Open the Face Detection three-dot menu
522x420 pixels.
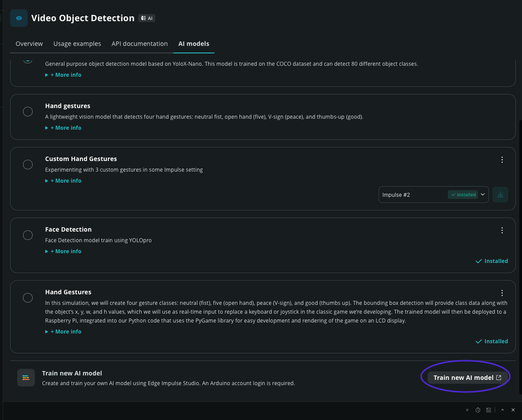[x=502, y=230]
